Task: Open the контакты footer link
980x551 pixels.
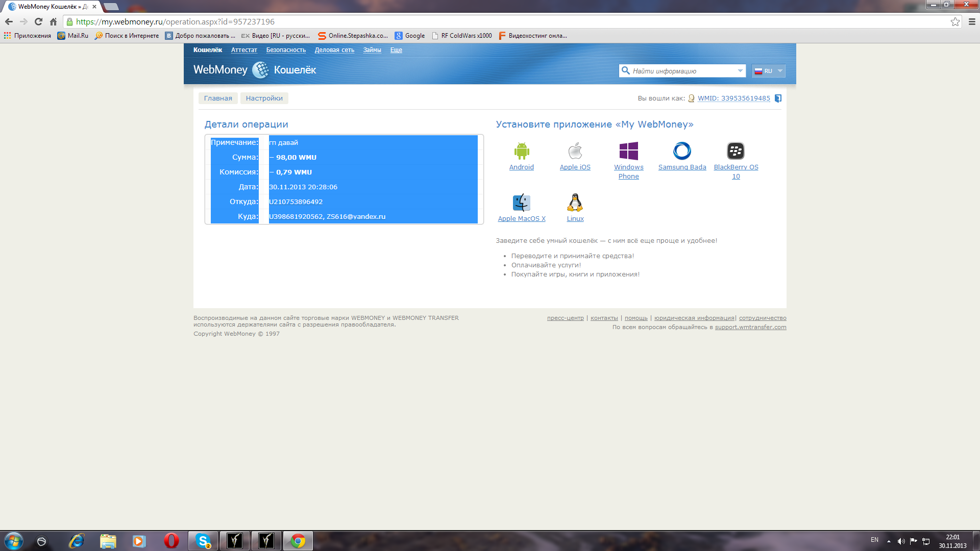Action: click(604, 318)
